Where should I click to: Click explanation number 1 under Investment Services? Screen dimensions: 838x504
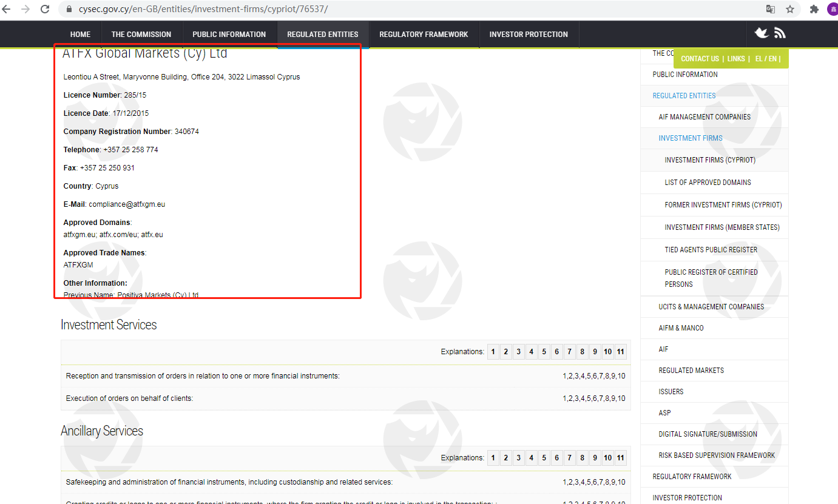point(493,352)
